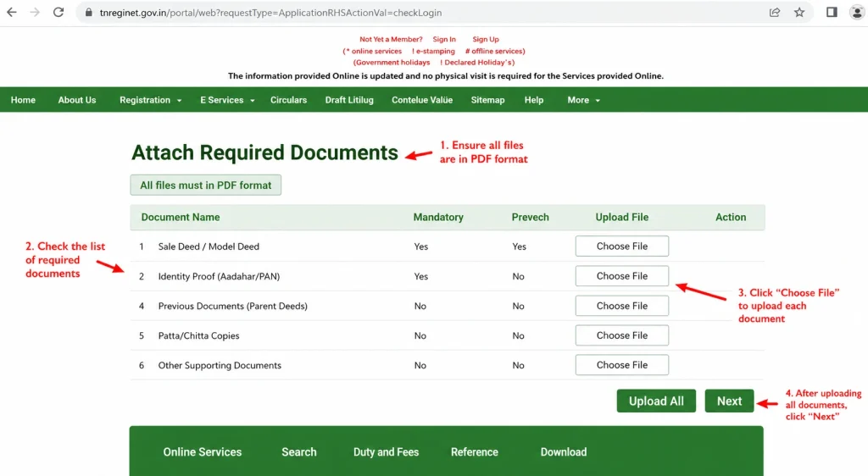
Task: Go back with the browser back arrow
Action: click(12, 12)
